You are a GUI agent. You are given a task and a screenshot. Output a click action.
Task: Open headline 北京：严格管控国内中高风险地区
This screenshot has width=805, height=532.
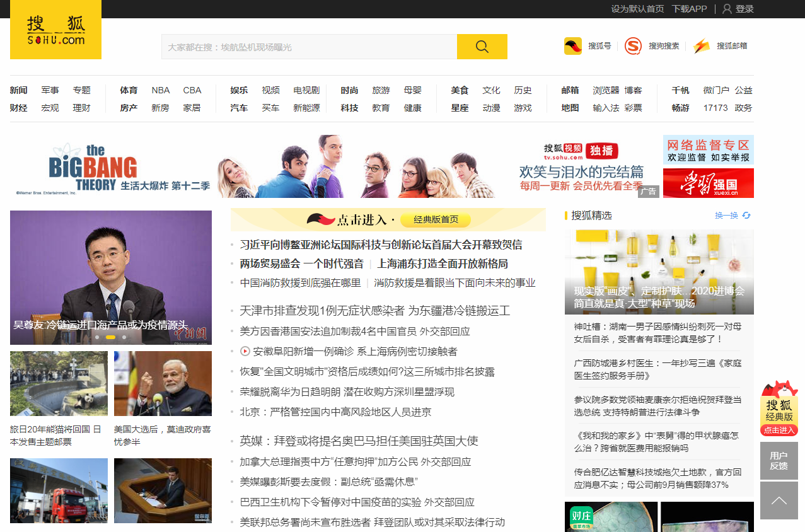(x=335, y=412)
